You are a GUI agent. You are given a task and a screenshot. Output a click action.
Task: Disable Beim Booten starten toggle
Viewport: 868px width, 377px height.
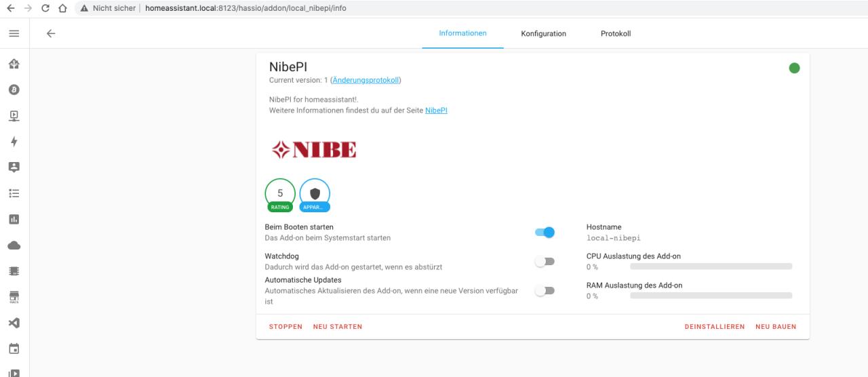click(x=545, y=233)
